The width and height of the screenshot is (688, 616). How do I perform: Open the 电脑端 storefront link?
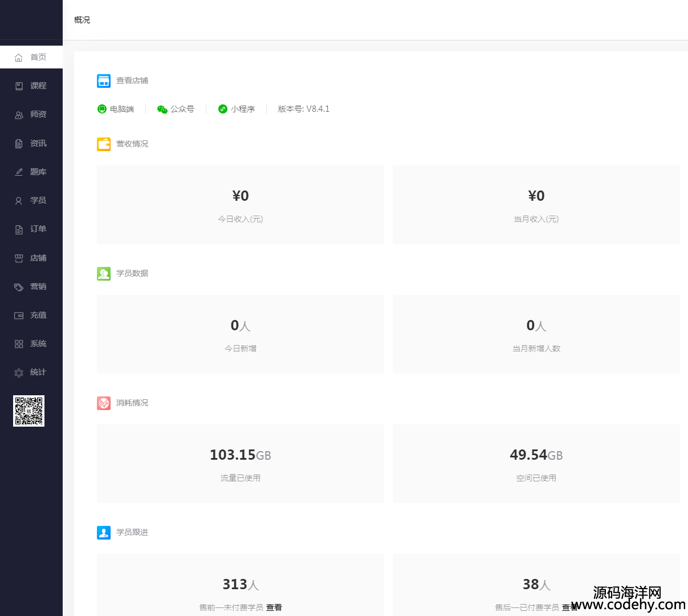point(116,109)
